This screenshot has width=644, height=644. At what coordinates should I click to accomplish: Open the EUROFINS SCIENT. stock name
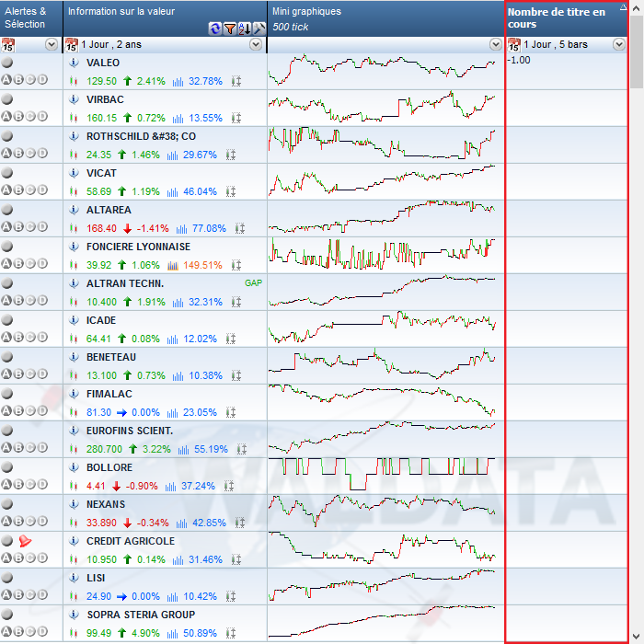(130, 431)
